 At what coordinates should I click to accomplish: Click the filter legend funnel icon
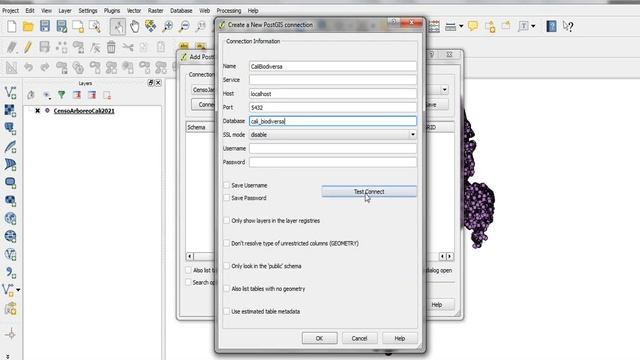(x=62, y=95)
